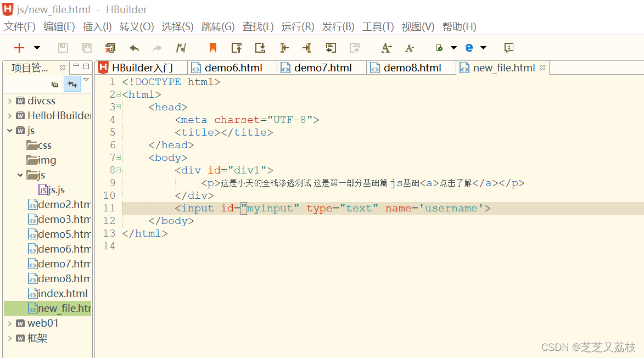
Task: Fold the body tag on line 7
Action: pyautogui.click(x=118, y=157)
